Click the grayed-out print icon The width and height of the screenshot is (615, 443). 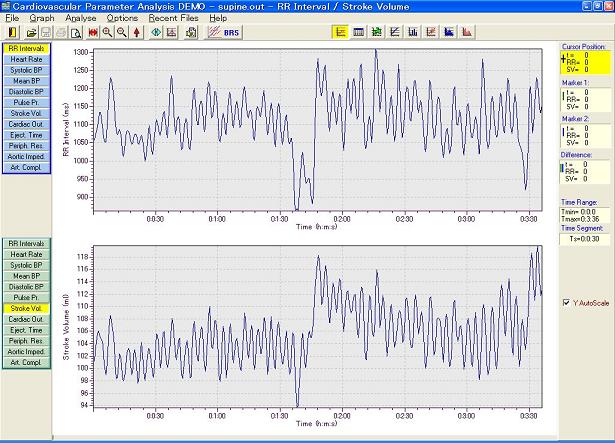[x=61, y=33]
